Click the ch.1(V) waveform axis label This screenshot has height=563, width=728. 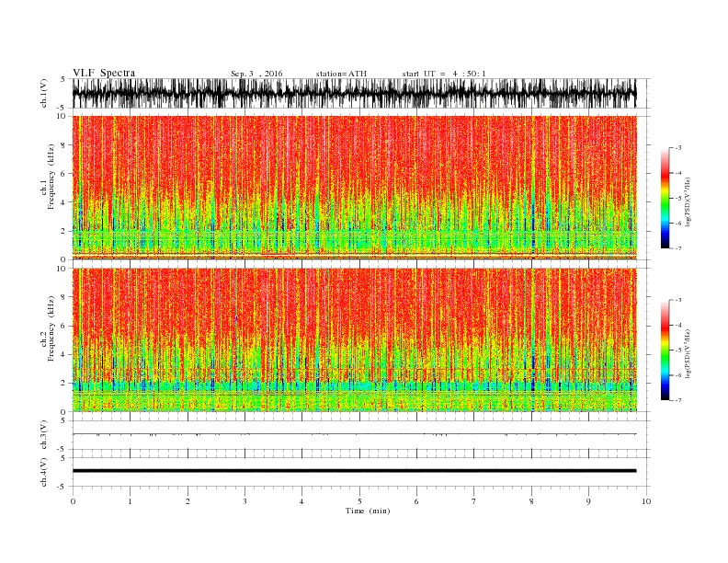click(44, 93)
